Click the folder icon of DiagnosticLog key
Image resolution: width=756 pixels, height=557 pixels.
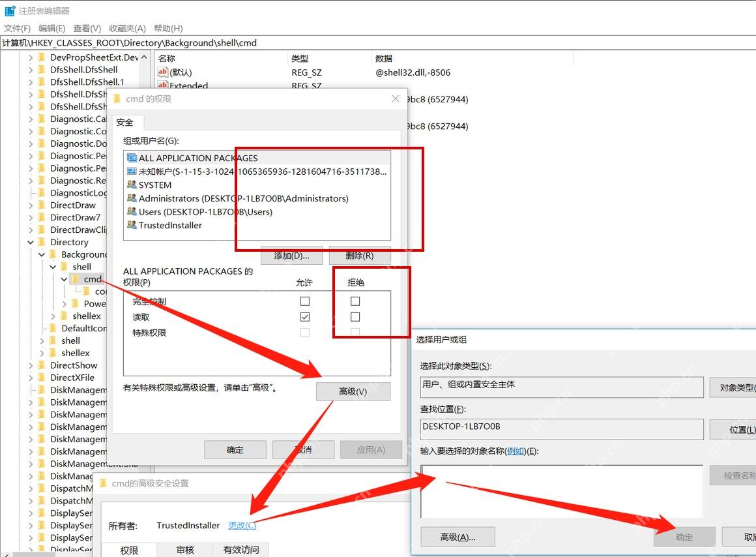tap(42, 192)
